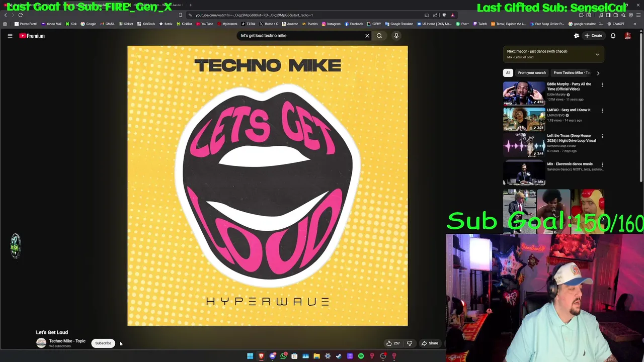Open the Create menu button
The width and height of the screenshot is (644, 362).
click(x=594, y=36)
